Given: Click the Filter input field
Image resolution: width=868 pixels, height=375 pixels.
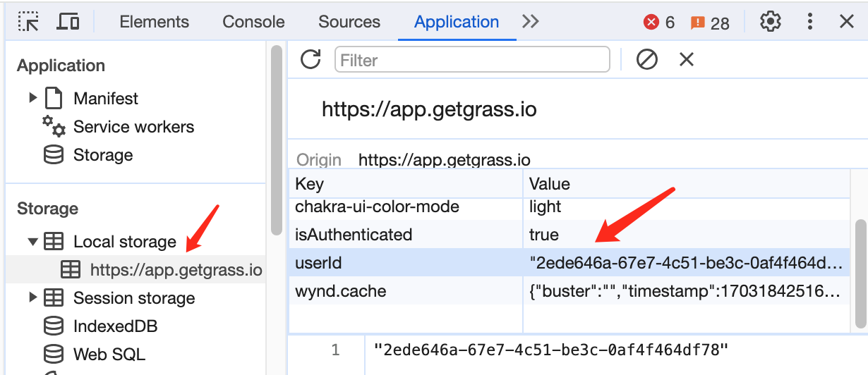Looking at the screenshot, I should (471, 60).
